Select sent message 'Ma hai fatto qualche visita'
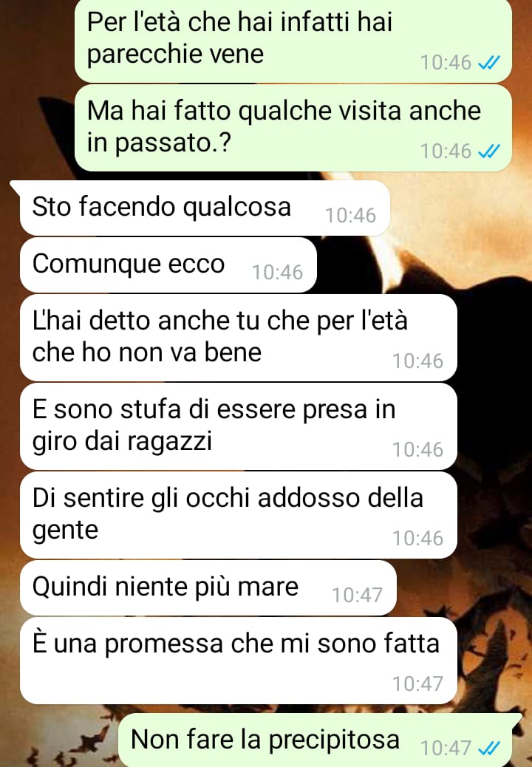532x767 pixels. (x=293, y=128)
